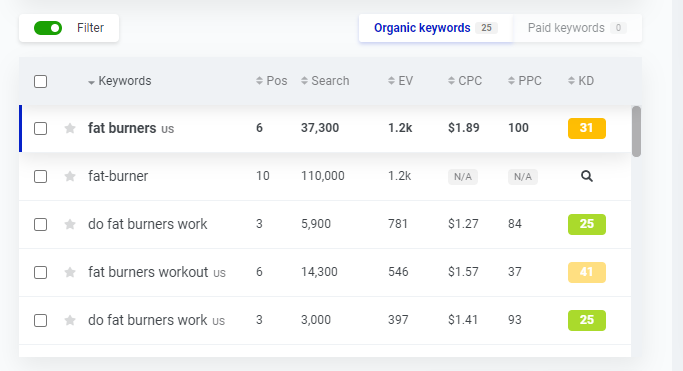
Task: Star the fat burners workout keyword
Action: 70,272
